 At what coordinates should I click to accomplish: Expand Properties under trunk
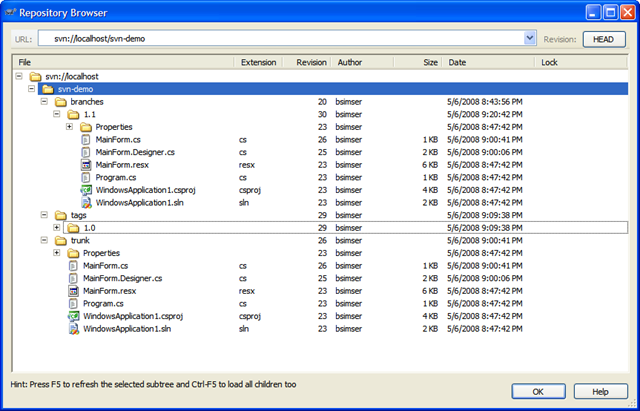coord(57,253)
